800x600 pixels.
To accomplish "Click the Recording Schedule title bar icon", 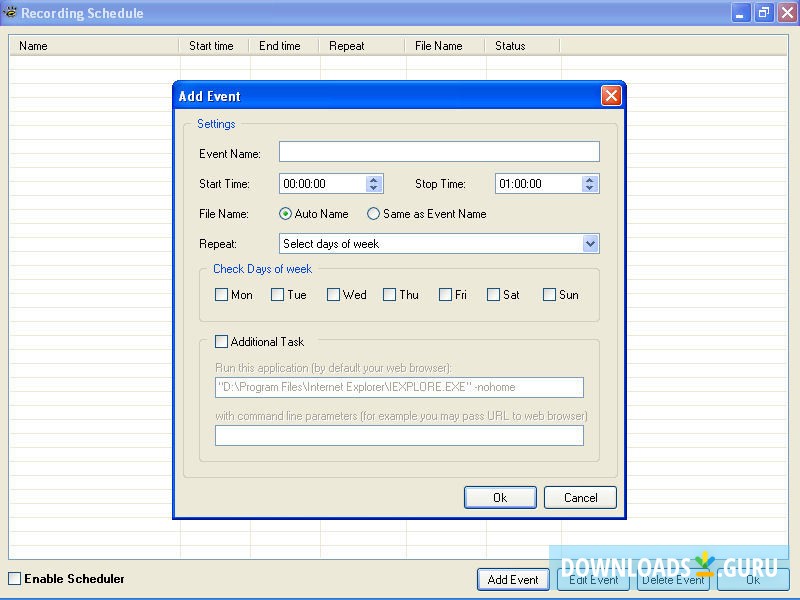I will pyautogui.click(x=11, y=12).
